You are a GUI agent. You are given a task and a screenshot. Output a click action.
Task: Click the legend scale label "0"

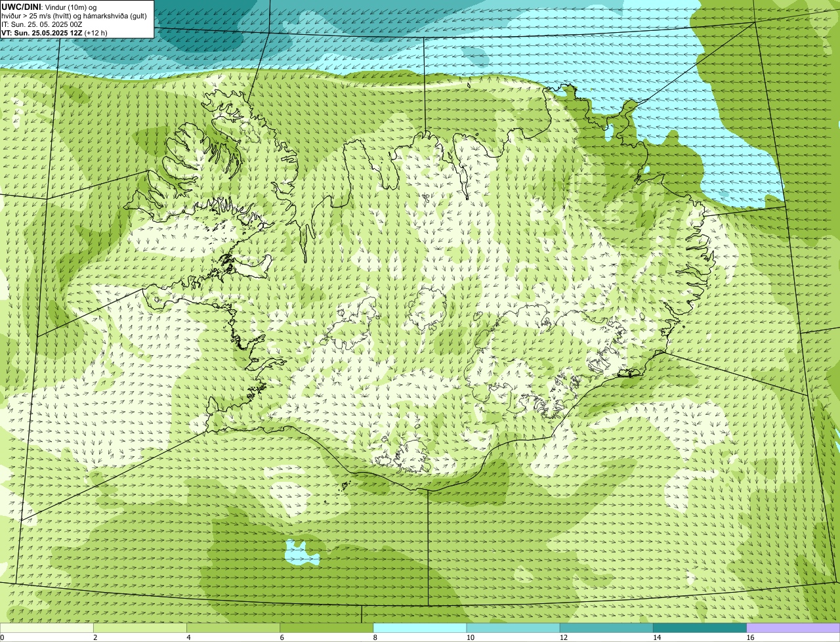pyautogui.click(x=2, y=637)
